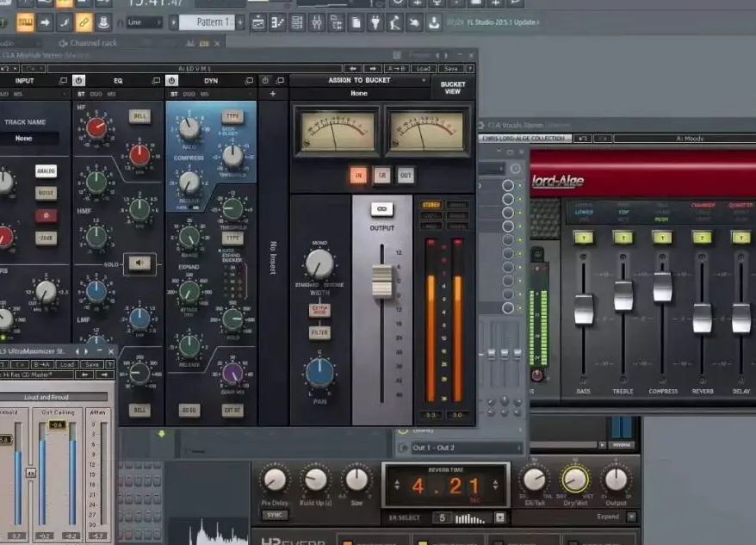The image size is (756, 545).
Task: Click the SOLO speaker button in EQ section
Action: [139, 263]
